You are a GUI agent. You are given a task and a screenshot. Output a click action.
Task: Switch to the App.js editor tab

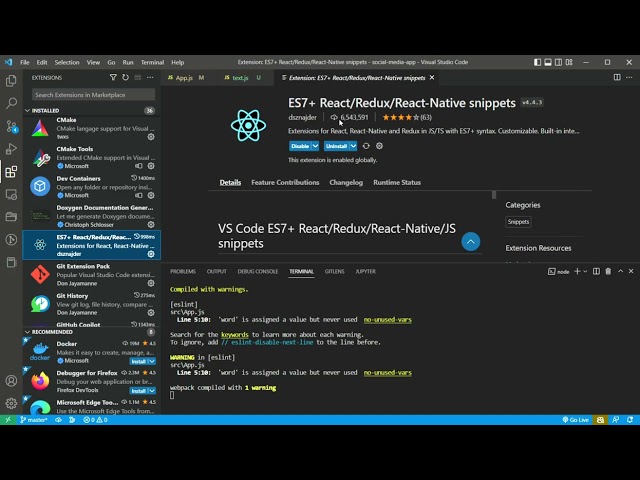(184, 78)
